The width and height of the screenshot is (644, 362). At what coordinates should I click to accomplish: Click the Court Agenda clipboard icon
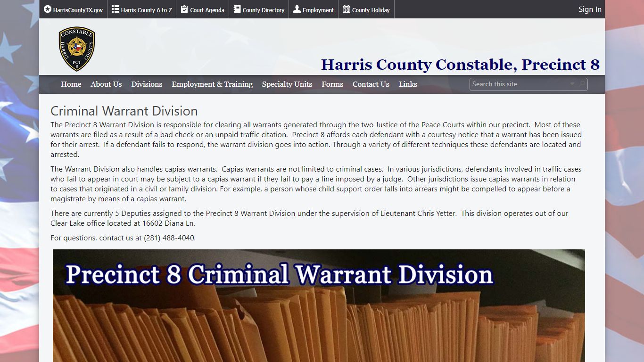tap(184, 9)
